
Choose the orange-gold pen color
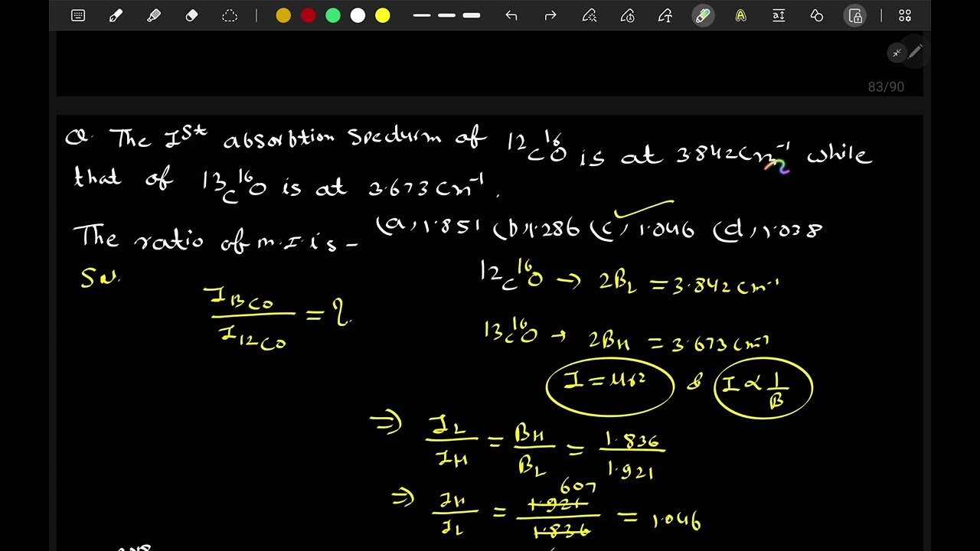click(x=283, y=15)
